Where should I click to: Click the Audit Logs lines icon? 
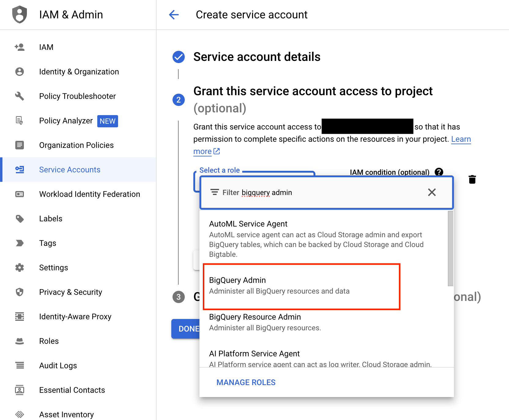pos(20,366)
